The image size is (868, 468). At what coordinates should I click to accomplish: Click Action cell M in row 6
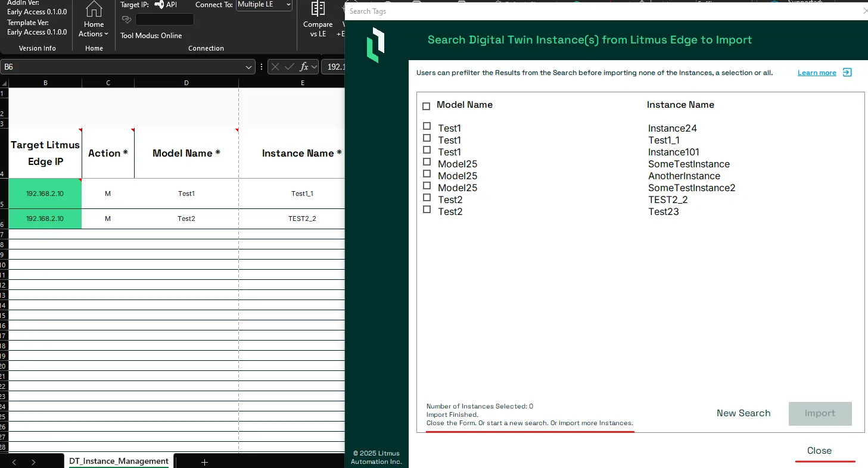tap(108, 219)
